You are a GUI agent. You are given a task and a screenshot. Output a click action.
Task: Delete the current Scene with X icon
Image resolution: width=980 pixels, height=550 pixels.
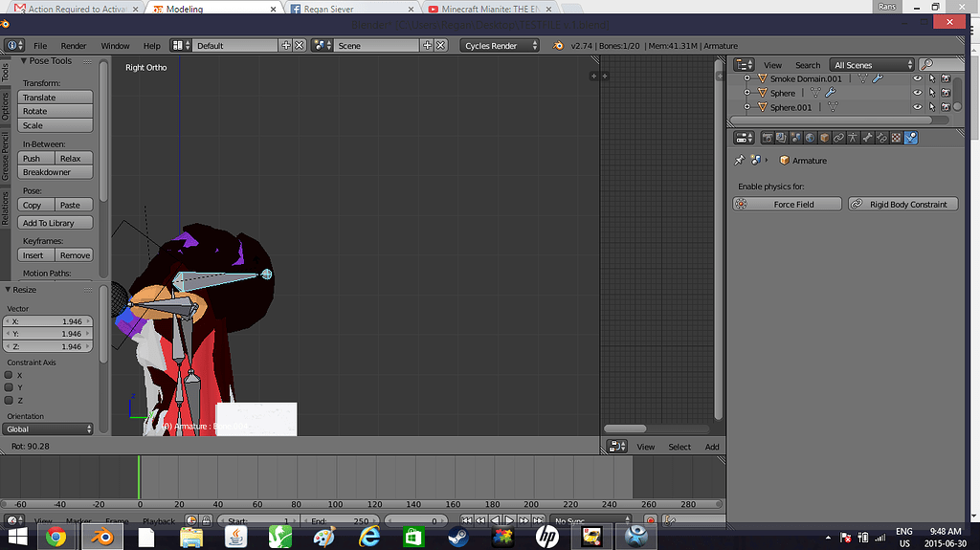(x=440, y=46)
